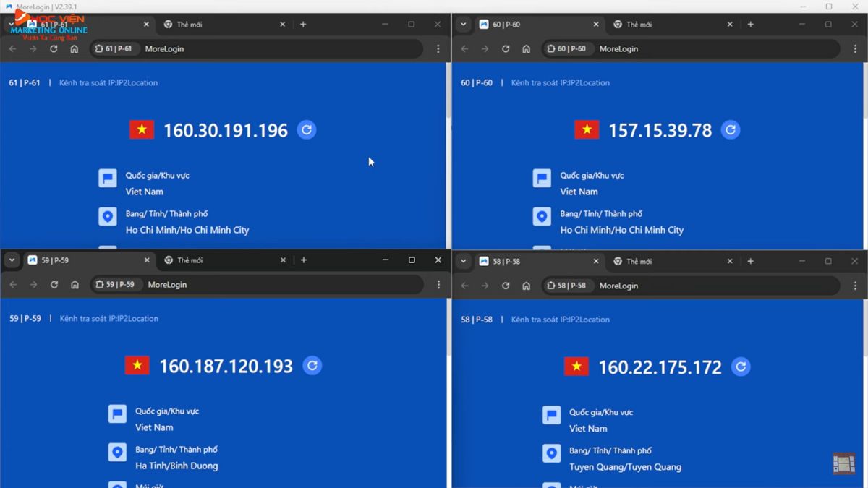Close 'Thẻ mới' tab in P-58 window

(730, 261)
